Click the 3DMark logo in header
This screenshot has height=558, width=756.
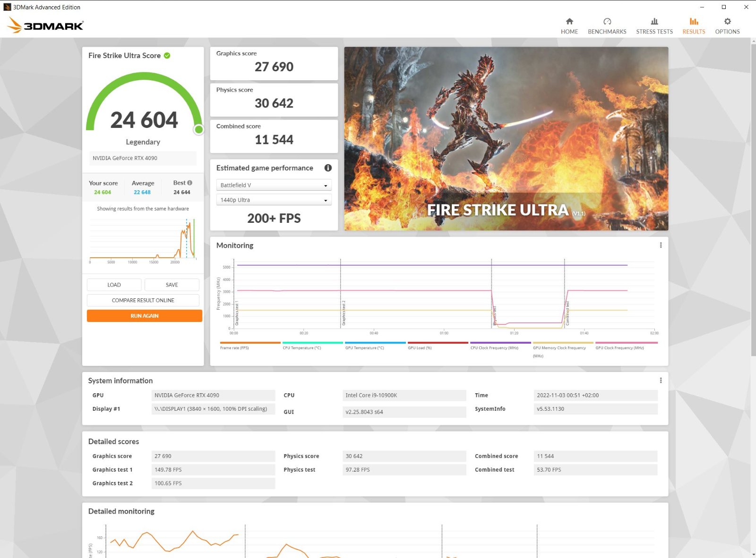pos(46,25)
